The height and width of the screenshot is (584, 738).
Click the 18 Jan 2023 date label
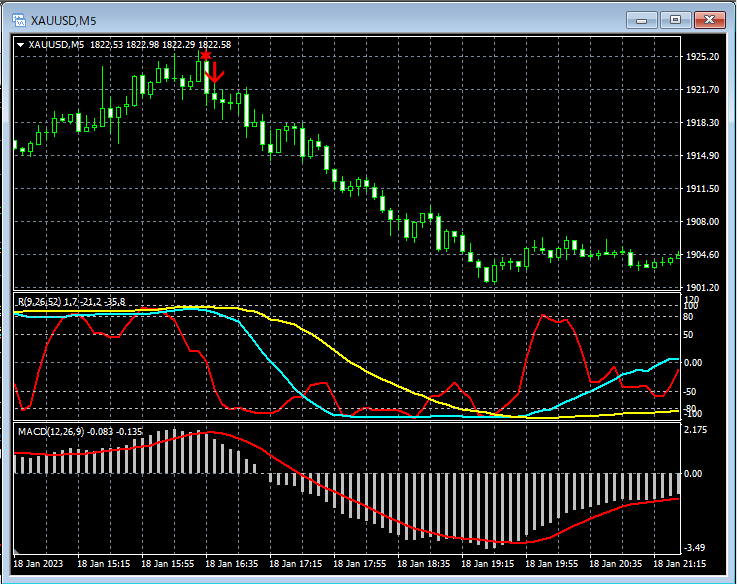[38, 564]
